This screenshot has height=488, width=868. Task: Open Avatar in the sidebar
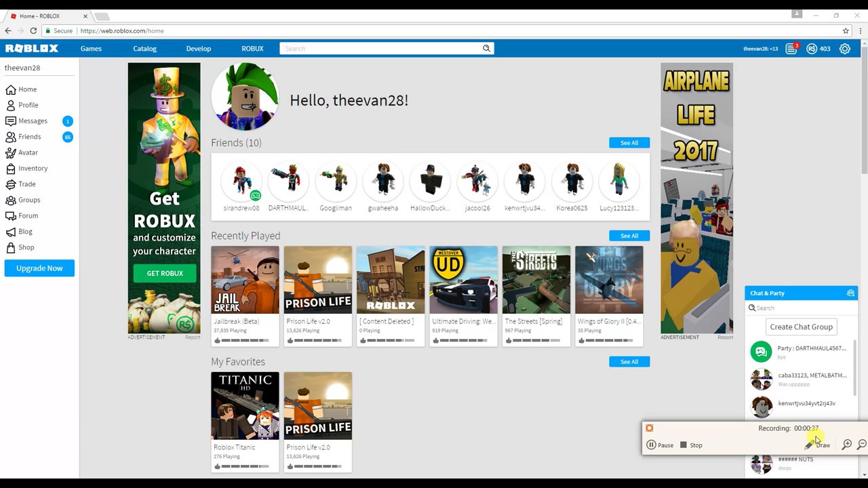[22, 152]
